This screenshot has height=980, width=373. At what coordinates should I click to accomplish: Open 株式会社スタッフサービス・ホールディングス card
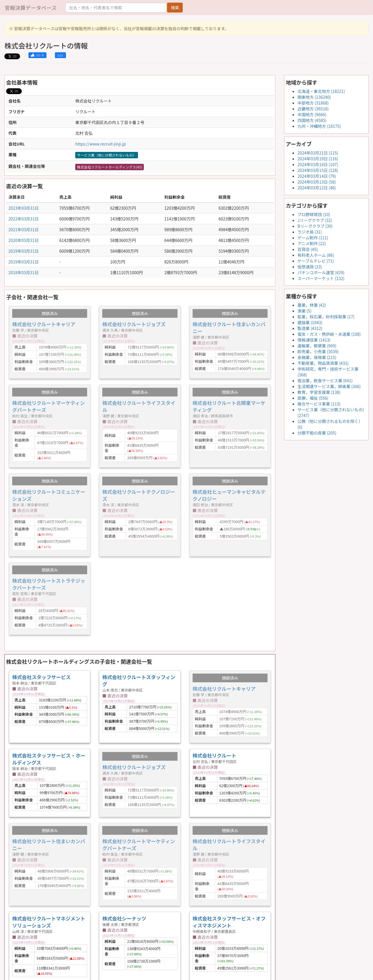point(48,759)
